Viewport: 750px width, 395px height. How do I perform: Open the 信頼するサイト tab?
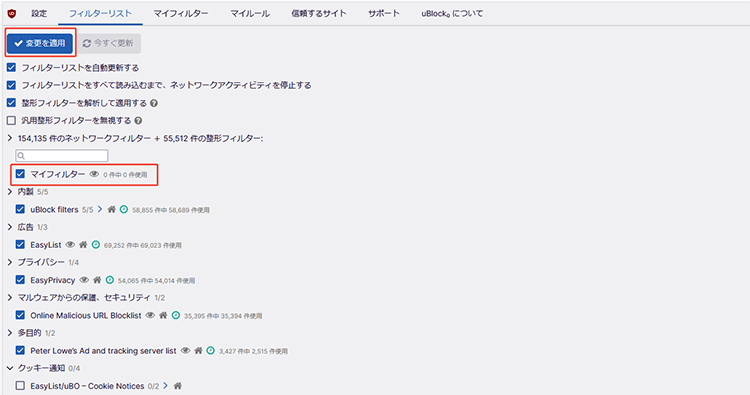coord(319,14)
